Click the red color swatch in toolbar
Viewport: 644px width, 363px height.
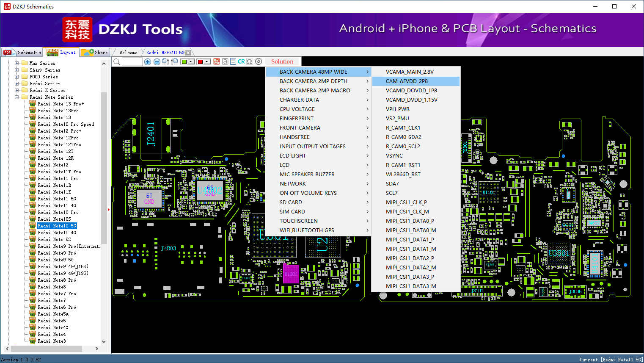coord(200,62)
